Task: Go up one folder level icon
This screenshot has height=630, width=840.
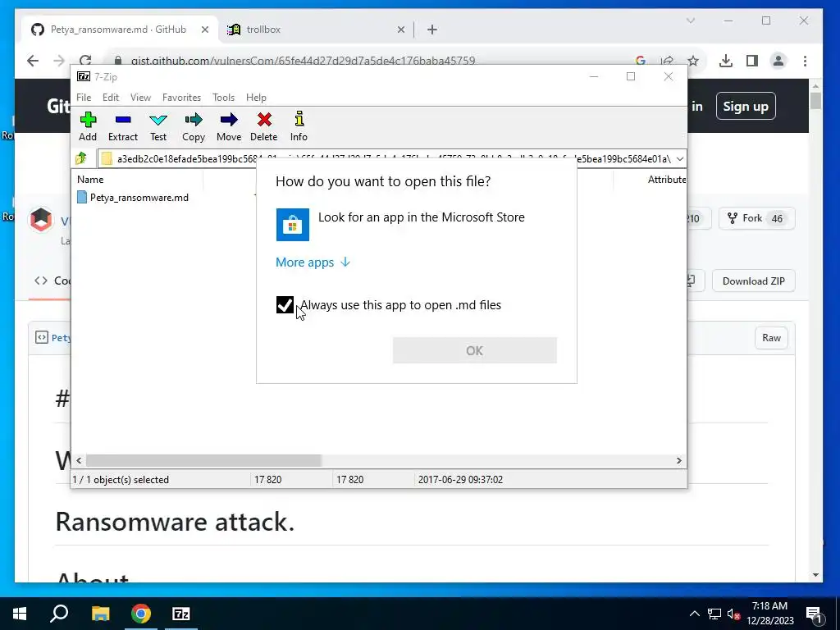Action: (81, 158)
